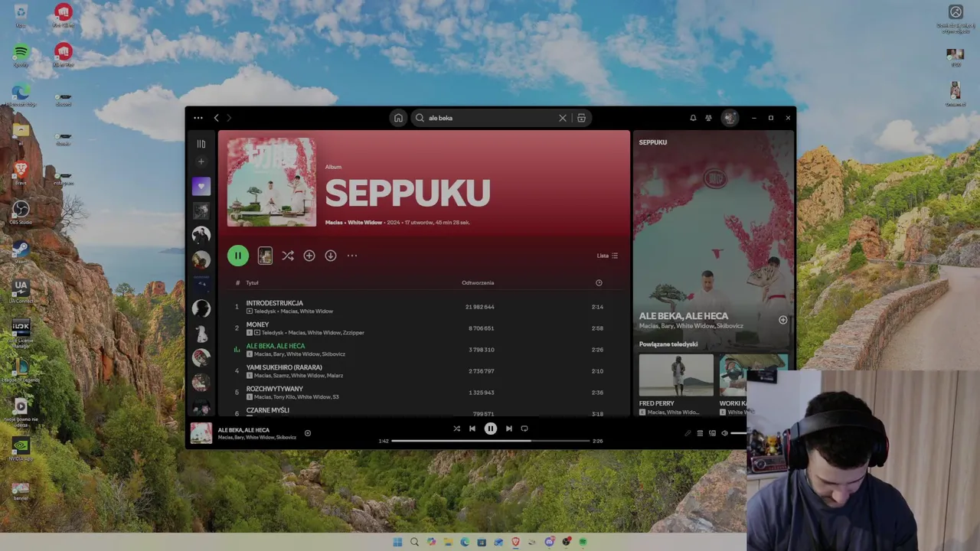
Task: Expand Your Library sidebar
Action: [201, 144]
